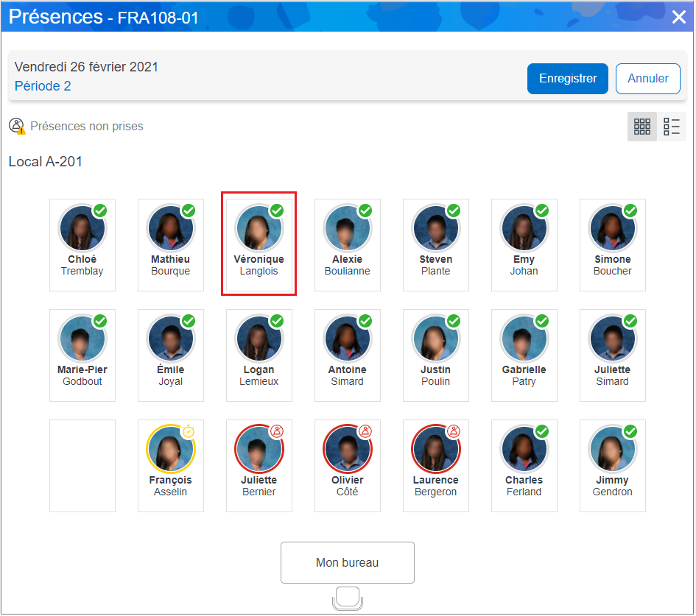Click the late timer icon on François Asselin
Screen dimensions: 696x616
(189, 431)
